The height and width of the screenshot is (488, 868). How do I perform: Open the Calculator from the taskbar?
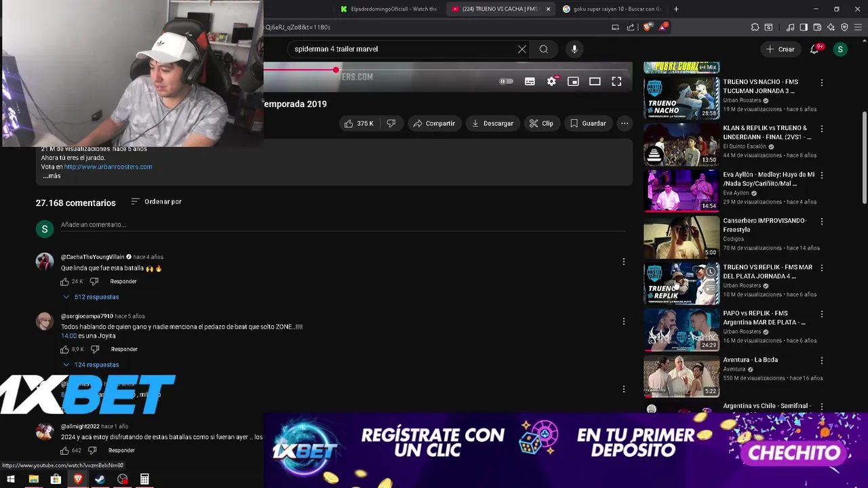pos(144,479)
